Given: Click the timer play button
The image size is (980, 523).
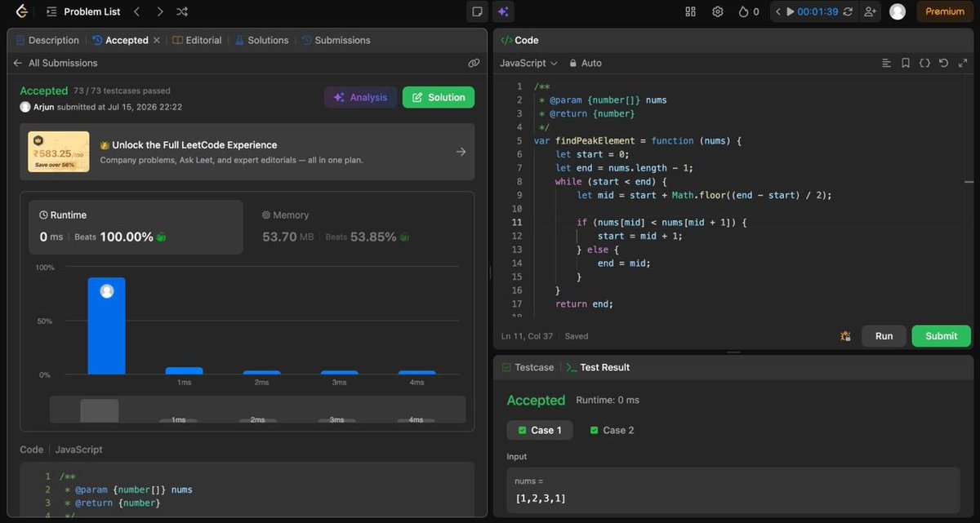Looking at the screenshot, I should pos(791,11).
